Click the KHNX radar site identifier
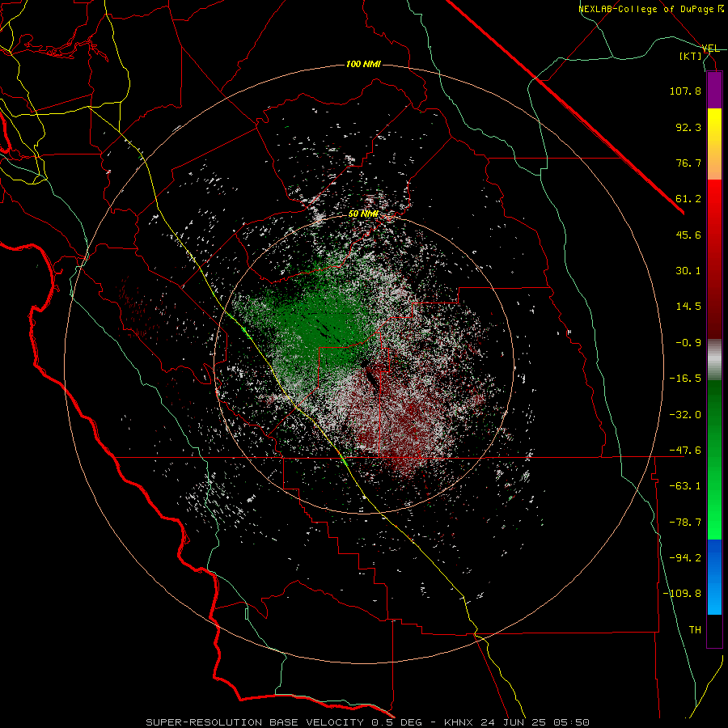 pyautogui.click(x=459, y=722)
